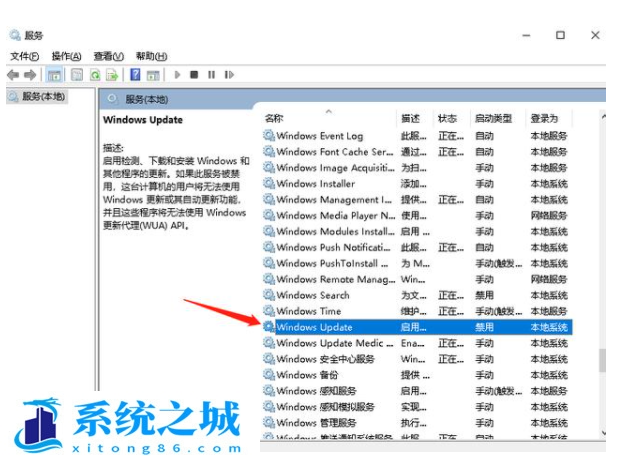Sort by the 名称 column header
This screenshot has width=618, height=461.
(x=274, y=118)
